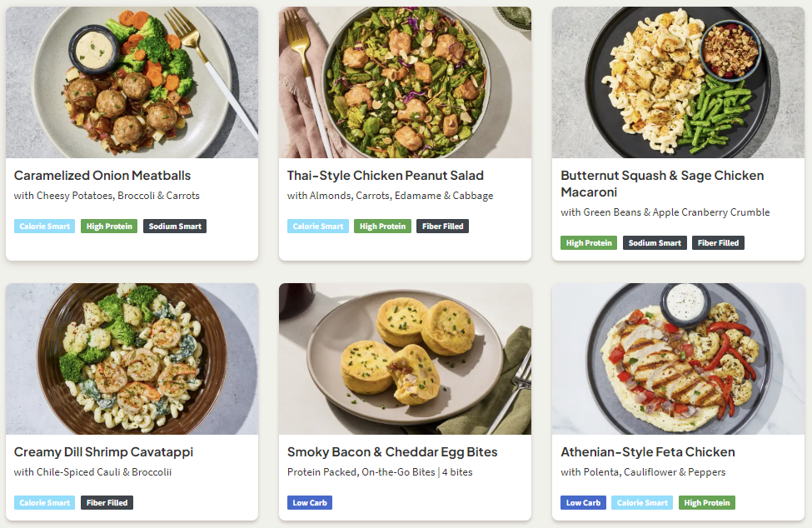
Task: Select the Athenian-Style Feta Chicken title
Action: 648,452
